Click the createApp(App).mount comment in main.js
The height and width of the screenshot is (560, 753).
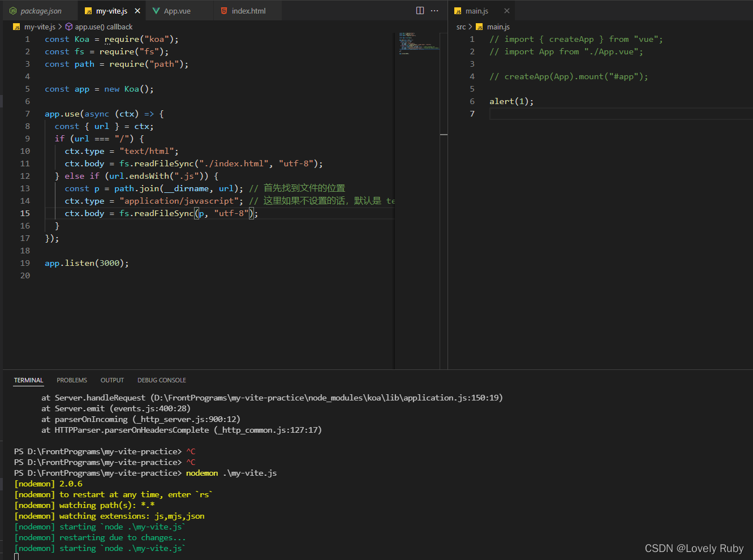569,76
